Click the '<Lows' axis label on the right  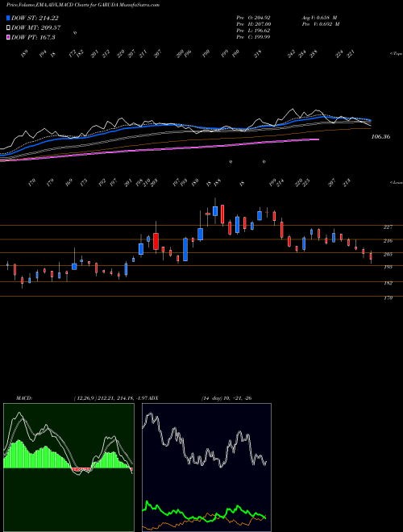click(x=396, y=182)
